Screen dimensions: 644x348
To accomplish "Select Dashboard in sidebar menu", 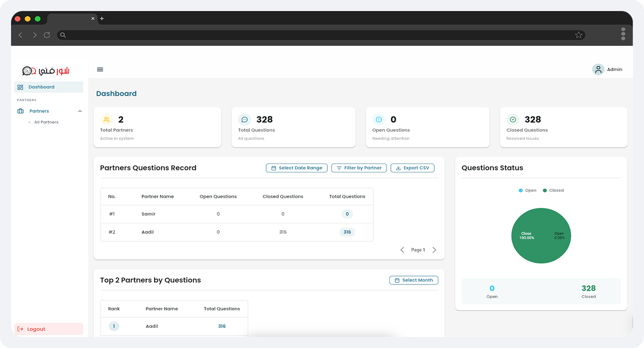I will pyautogui.click(x=48, y=87).
